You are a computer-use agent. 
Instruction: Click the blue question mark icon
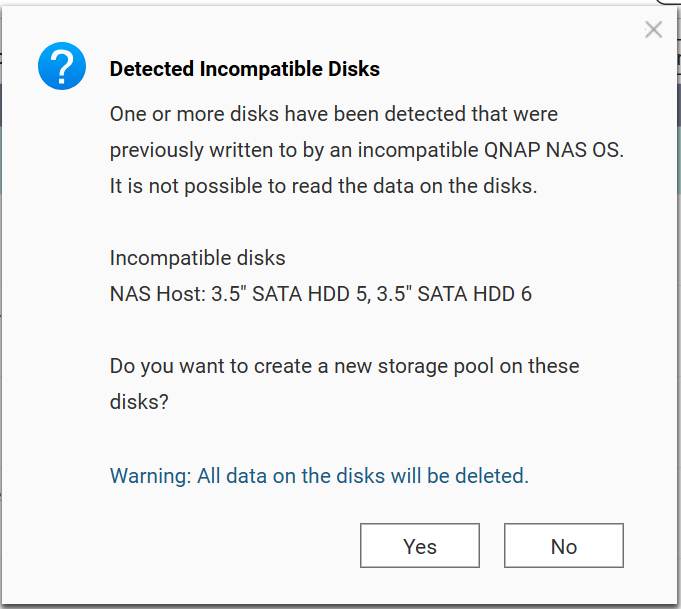(x=62, y=67)
